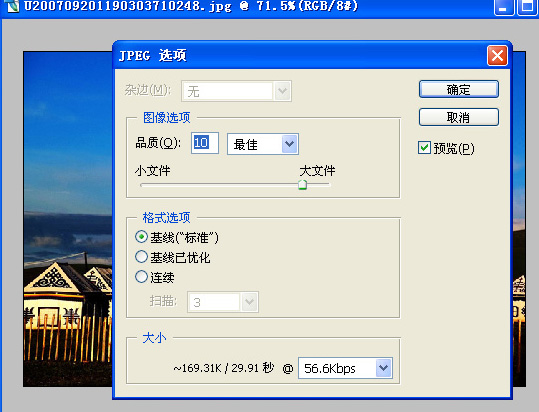The image size is (539, 412).
Task: Click the quality slider handle
Action: pyautogui.click(x=302, y=185)
